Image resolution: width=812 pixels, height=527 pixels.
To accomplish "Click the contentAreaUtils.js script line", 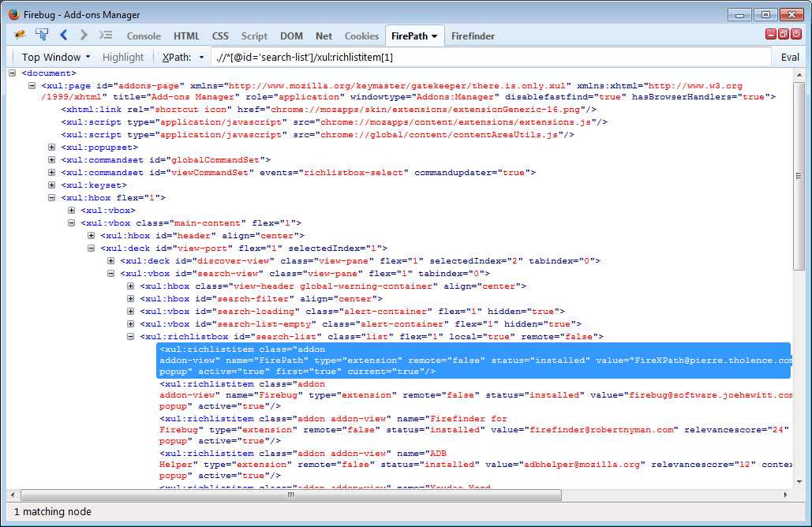I will (x=317, y=135).
